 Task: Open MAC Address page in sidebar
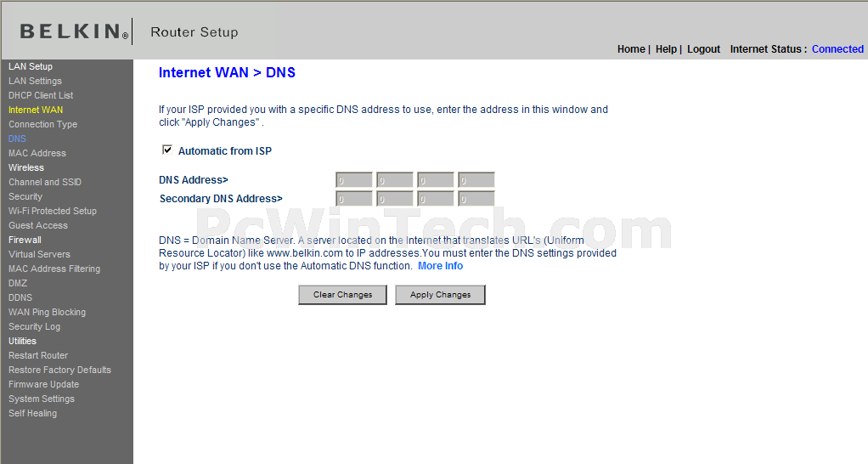[37, 153]
